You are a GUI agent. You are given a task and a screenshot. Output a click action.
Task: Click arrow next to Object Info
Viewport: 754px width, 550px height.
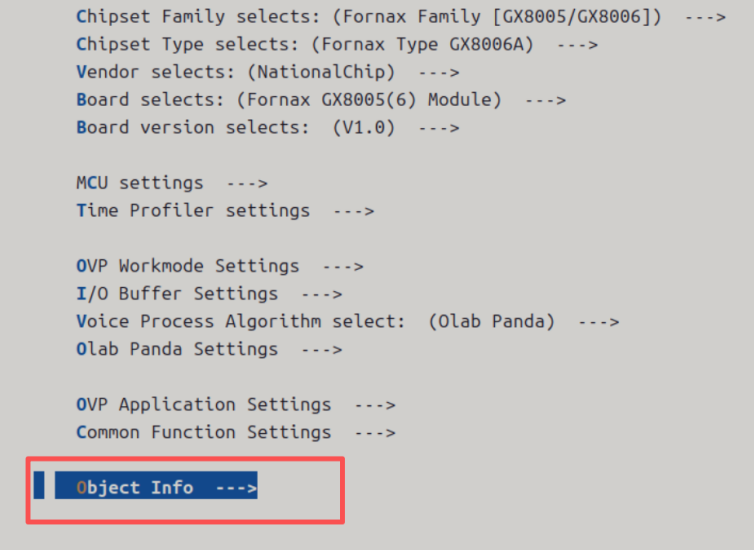point(236,488)
